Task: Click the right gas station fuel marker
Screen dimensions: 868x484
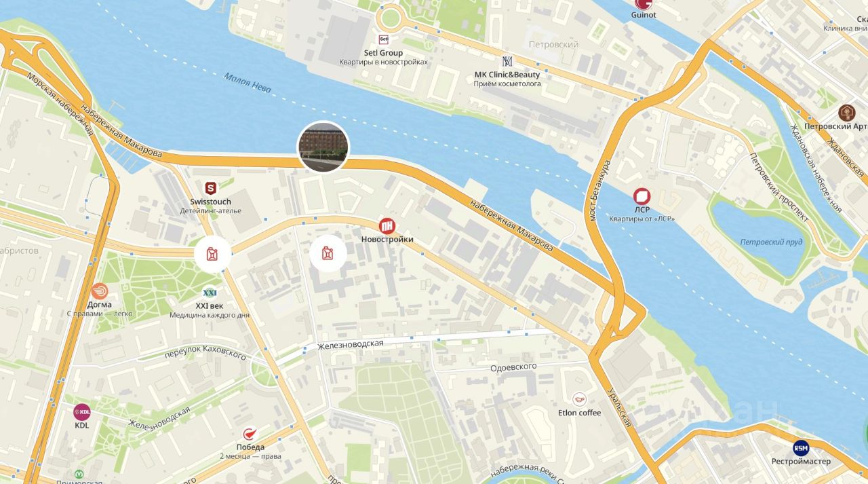Action: click(x=329, y=253)
